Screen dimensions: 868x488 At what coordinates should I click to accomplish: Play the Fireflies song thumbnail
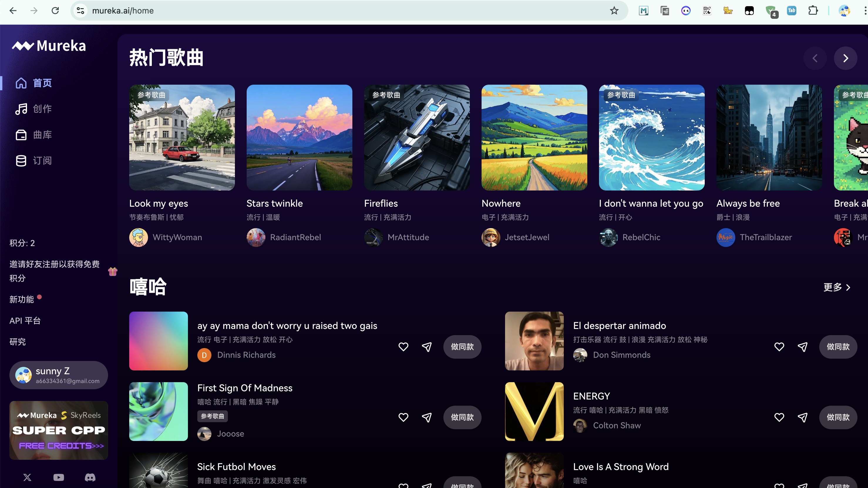point(417,138)
